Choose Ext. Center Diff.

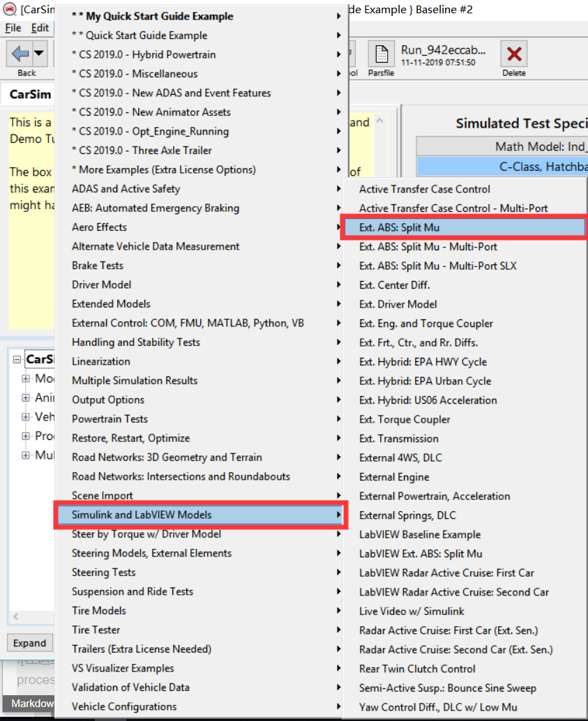[x=466, y=285]
